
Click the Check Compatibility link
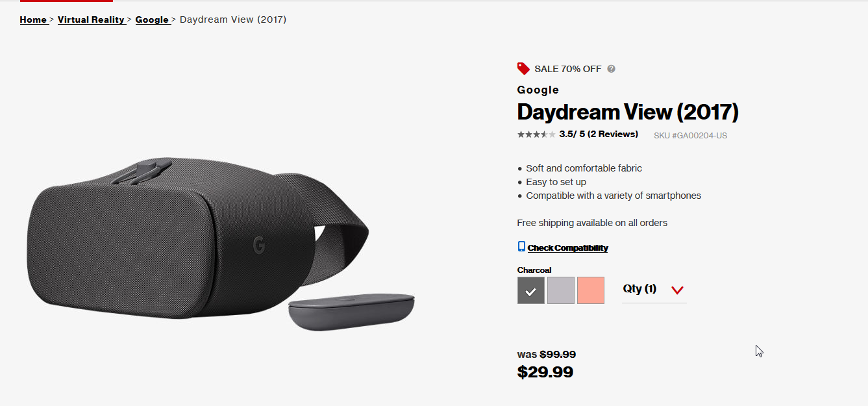click(x=568, y=247)
